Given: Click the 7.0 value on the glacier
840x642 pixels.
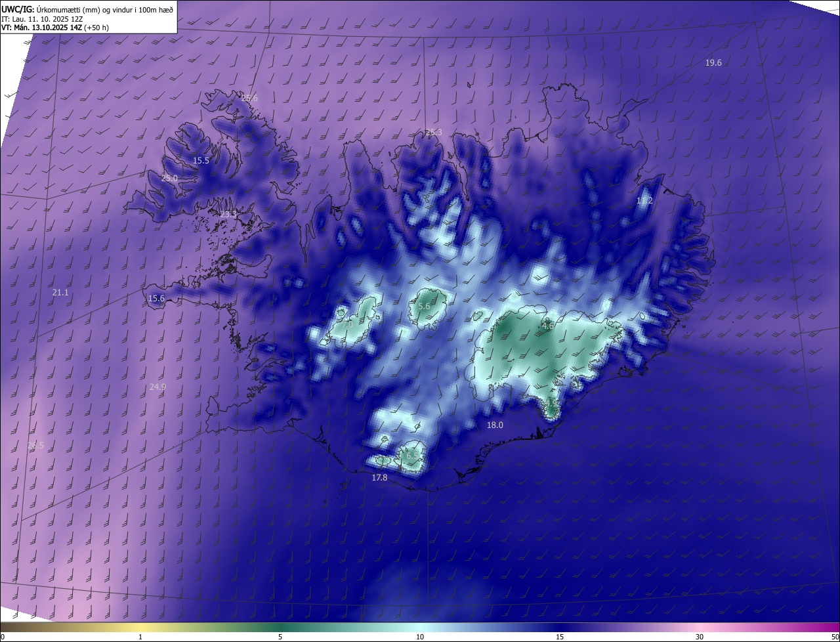Looking at the screenshot, I should 347,325.
